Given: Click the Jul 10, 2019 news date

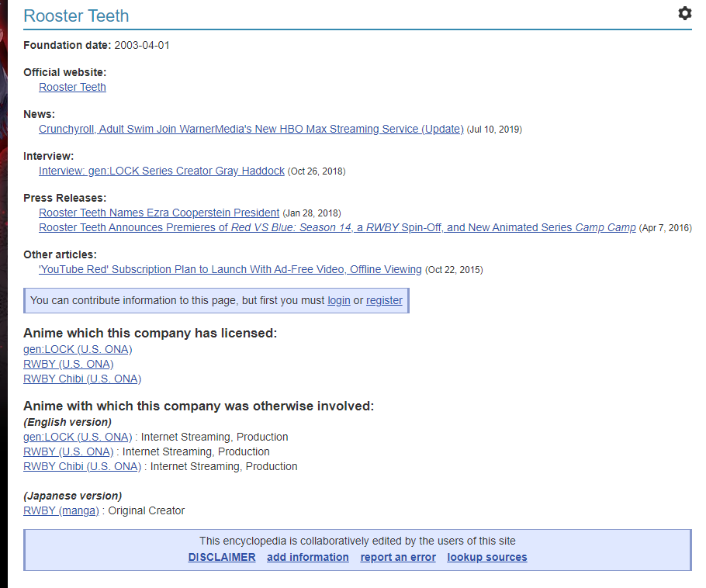Looking at the screenshot, I should (494, 130).
